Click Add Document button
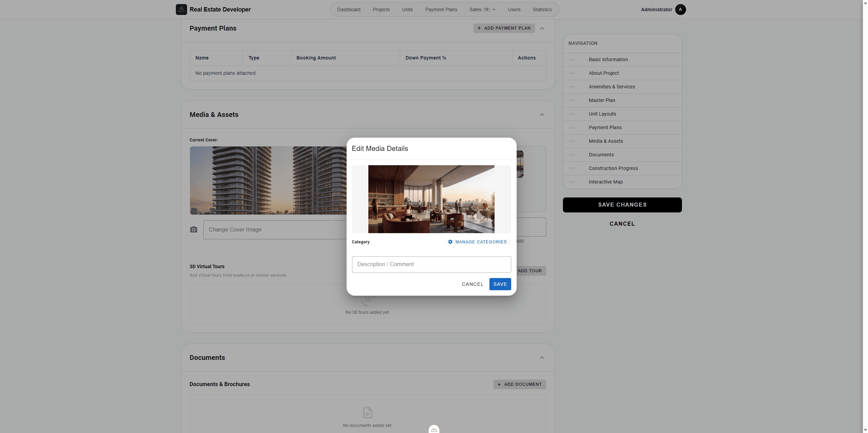 pos(519,384)
